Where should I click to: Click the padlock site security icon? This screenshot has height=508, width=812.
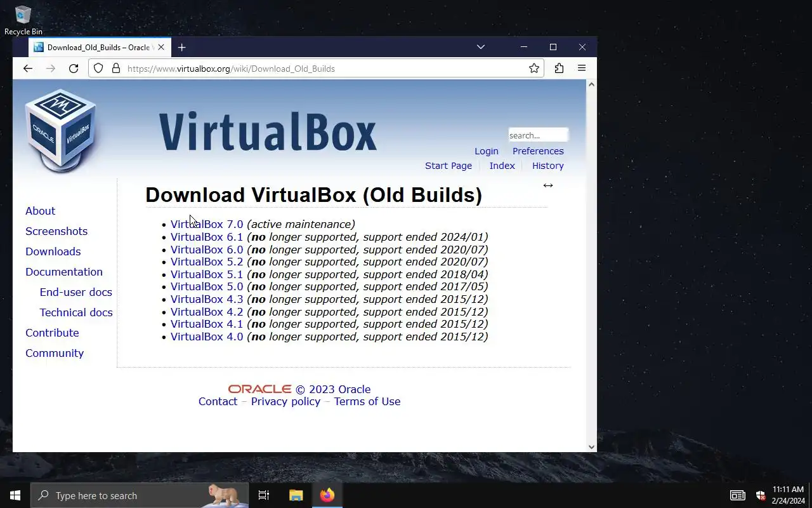[116, 69]
